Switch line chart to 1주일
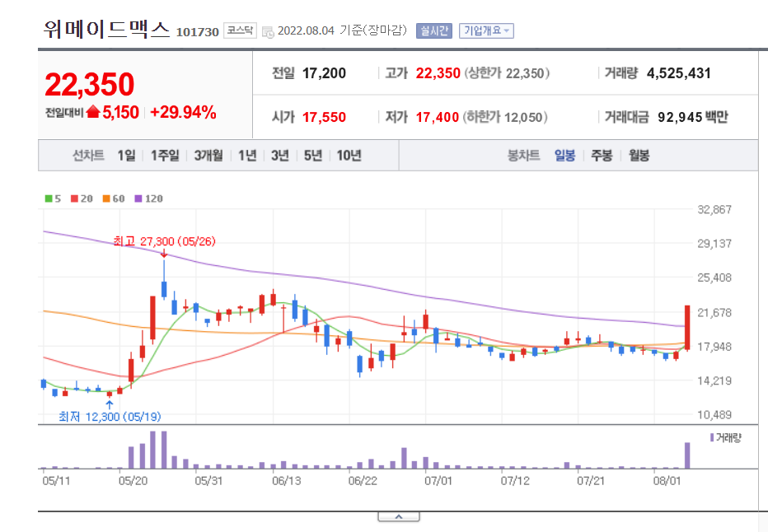Viewport: 768px width, 532px height. 165,156
